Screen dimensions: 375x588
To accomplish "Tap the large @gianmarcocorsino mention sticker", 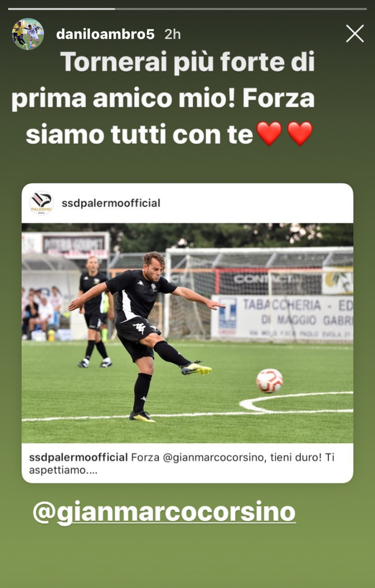I will [164, 512].
